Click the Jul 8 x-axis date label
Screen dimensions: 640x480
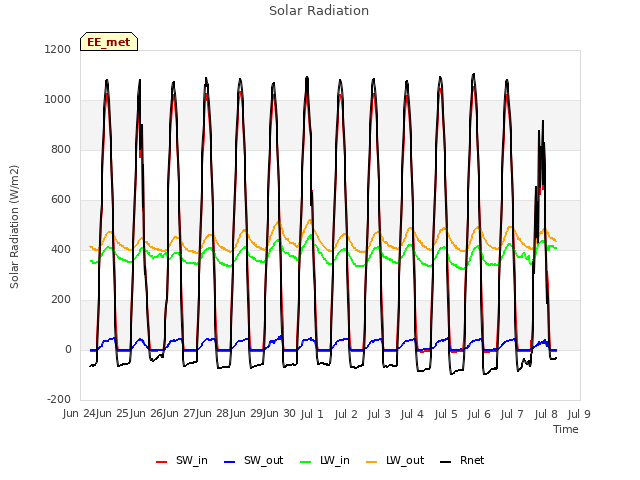pyautogui.click(x=546, y=414)
